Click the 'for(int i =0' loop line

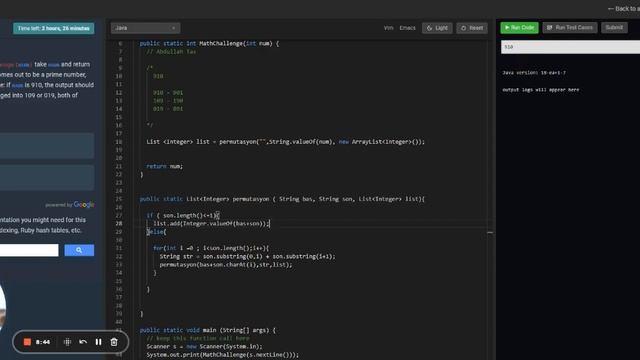(x=211, y=248)
